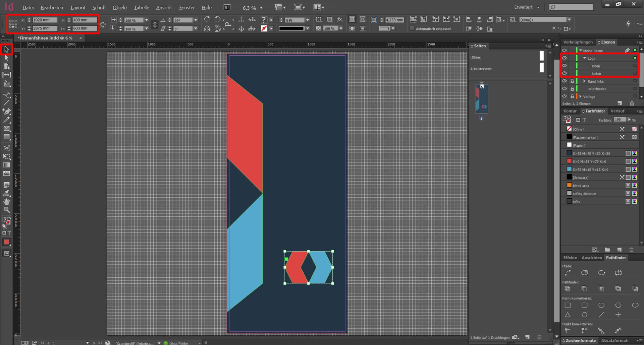Pick the Zoom magnifier tool

coord(6,210)
